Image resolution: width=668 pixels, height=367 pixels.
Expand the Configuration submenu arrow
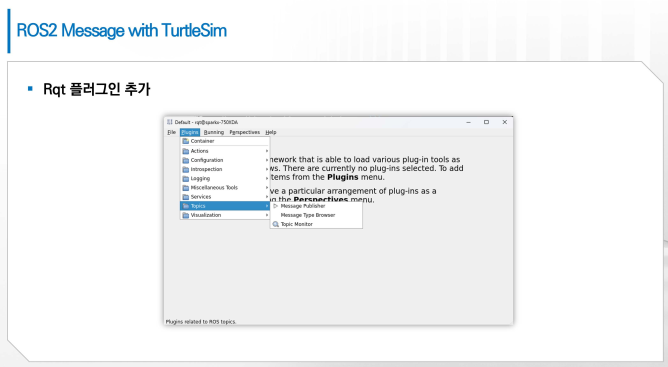point(267,160)
